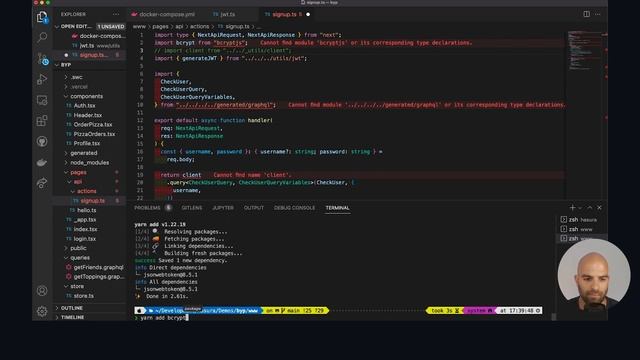Click the pages breadcrumb segment
The width and height of the screenshot is (640, 360).
point(160,27)
